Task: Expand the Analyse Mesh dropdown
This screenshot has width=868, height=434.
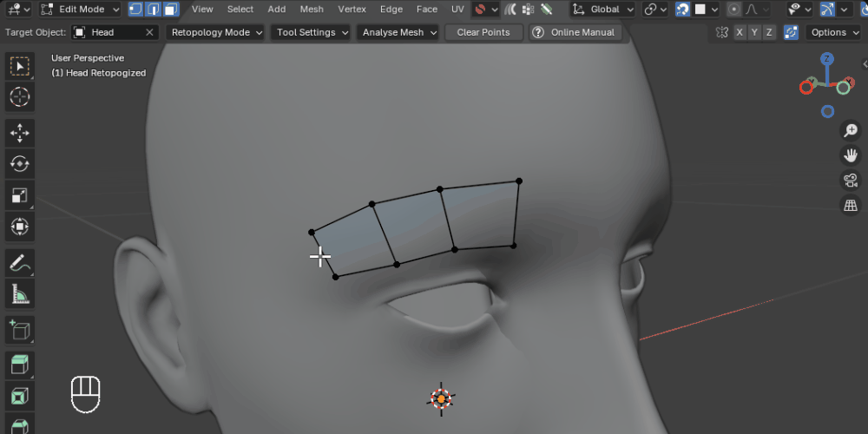Action: (x=398, y=32)
